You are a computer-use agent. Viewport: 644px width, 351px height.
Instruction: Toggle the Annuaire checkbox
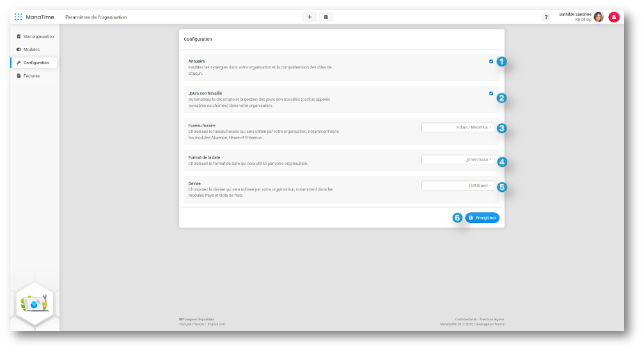(x=491, y=61)
